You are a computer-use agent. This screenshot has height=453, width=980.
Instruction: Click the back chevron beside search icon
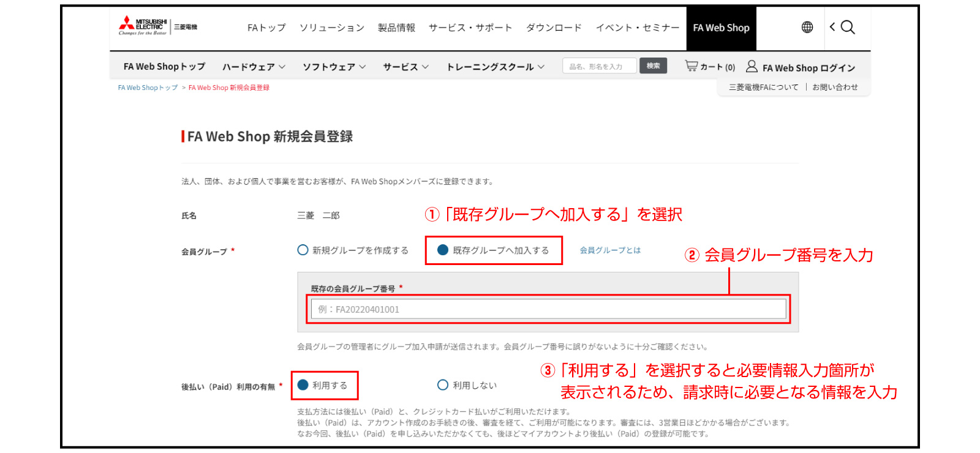tap(832, 27)
